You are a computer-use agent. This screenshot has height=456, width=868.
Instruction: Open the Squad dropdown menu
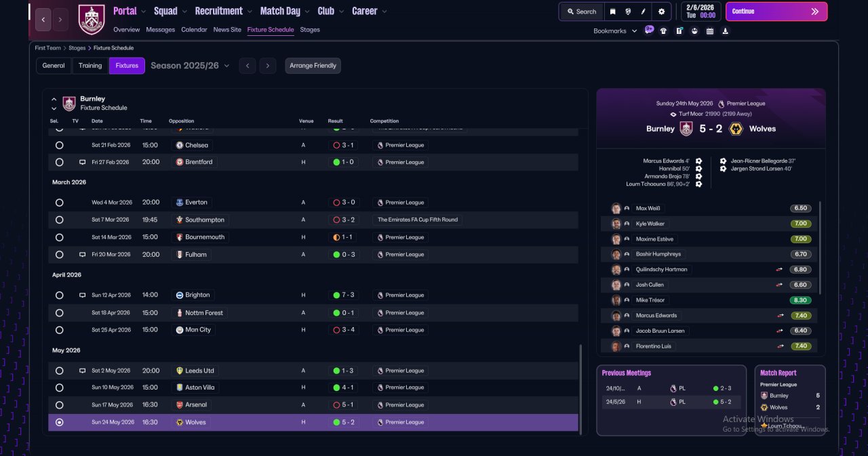[x=170, y=11]
